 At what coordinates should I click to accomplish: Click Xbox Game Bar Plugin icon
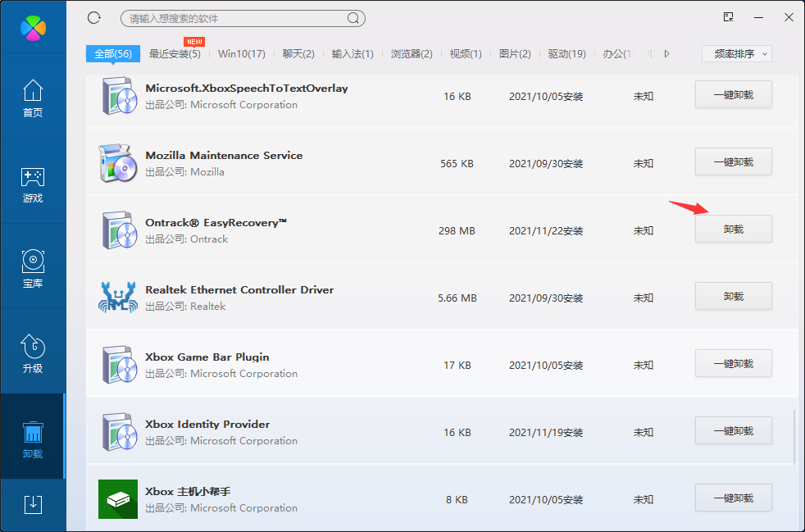tap(119, 365)
